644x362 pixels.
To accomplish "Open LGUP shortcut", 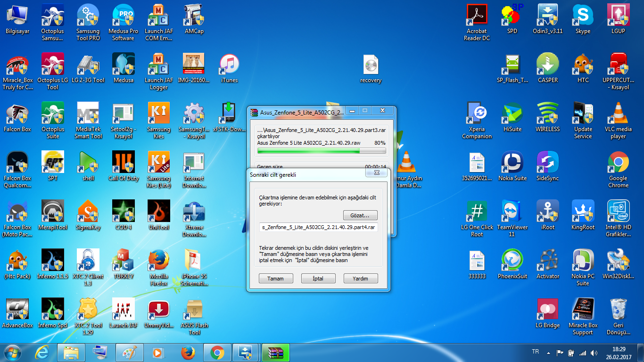I will (x=619, y=20).
